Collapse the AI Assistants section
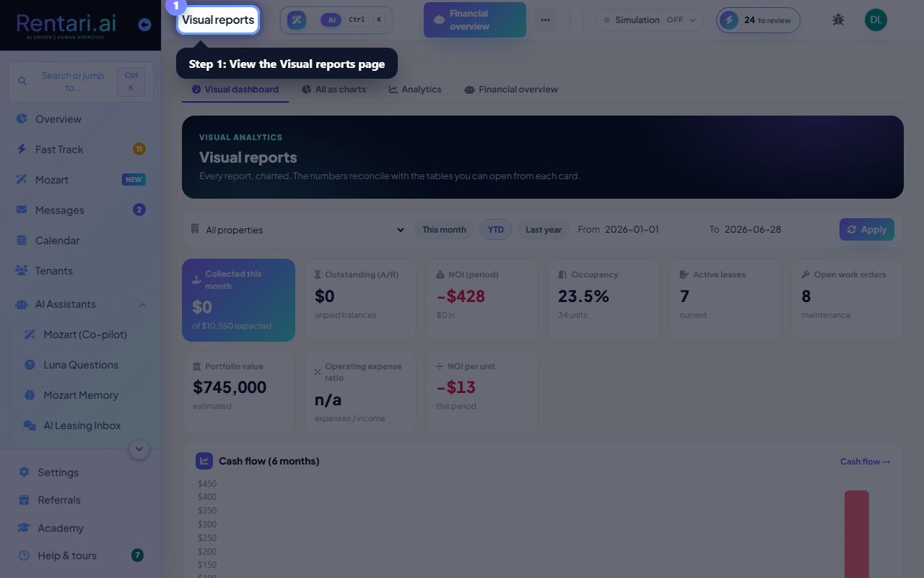 pos(142,304)
